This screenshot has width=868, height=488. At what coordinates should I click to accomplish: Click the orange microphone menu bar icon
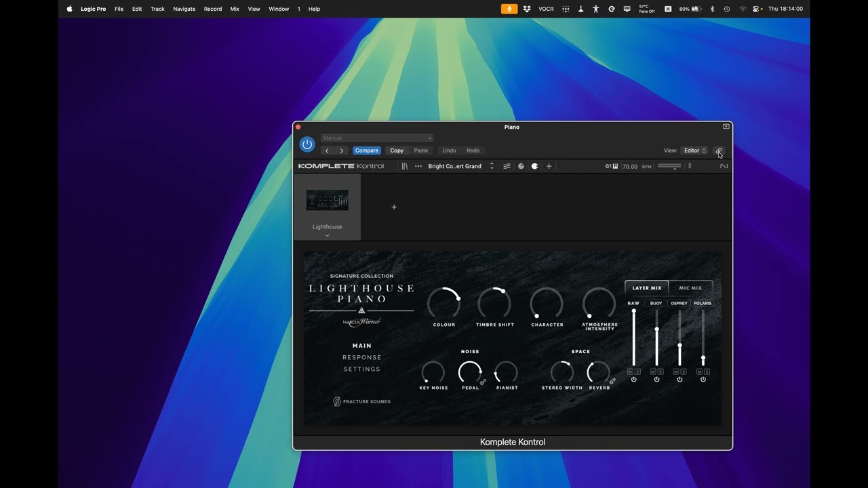pos(509,9)
